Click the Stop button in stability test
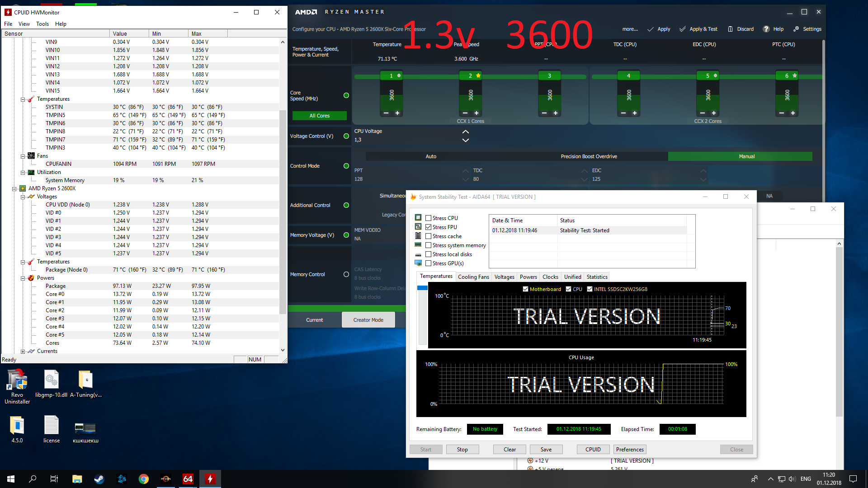Viewport: 868px width, 488px height. [x=462, y=450]
